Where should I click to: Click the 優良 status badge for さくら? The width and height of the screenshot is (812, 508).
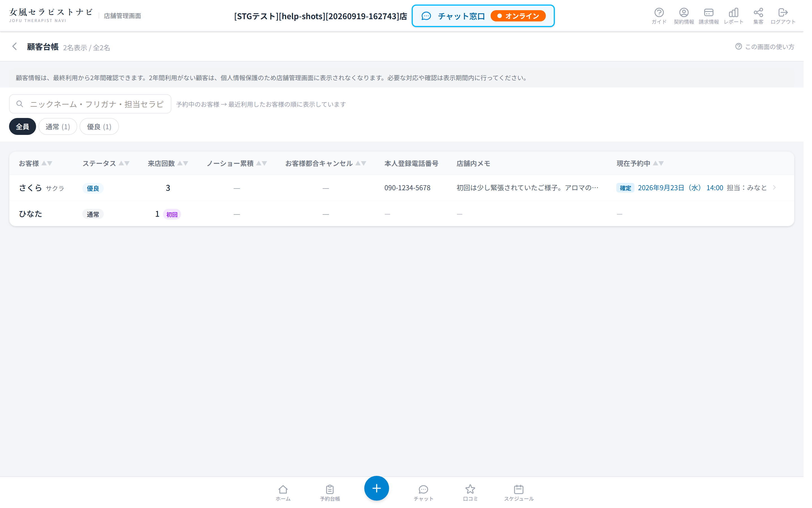[93, 188]
